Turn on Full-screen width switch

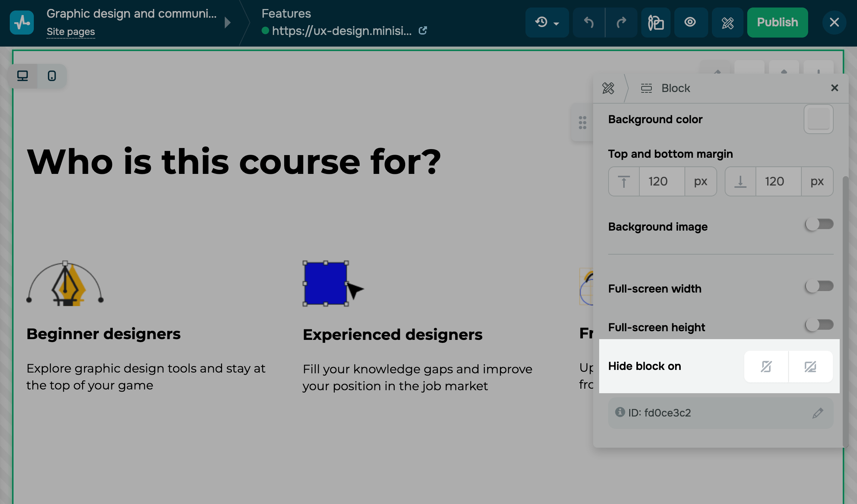[819, 287]
